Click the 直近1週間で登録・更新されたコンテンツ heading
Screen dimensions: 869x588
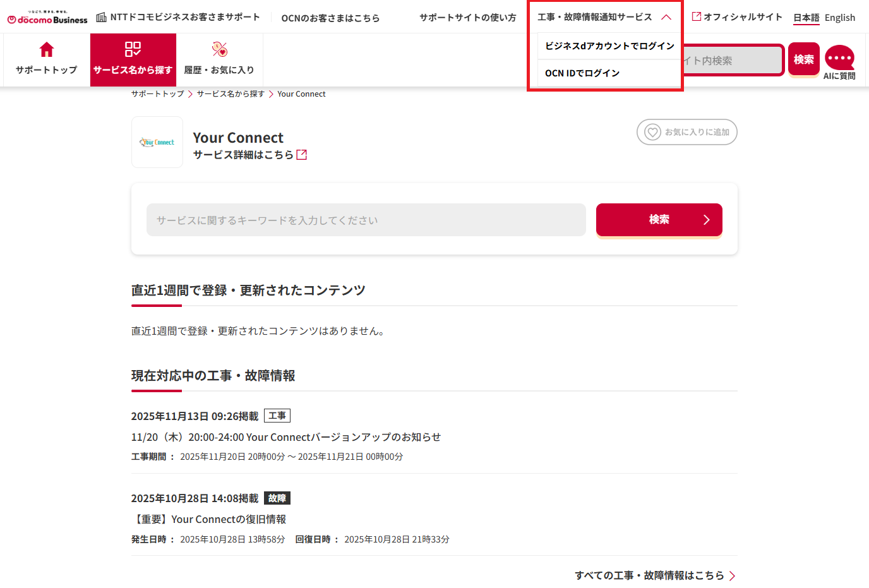click(x=248, y=291)
